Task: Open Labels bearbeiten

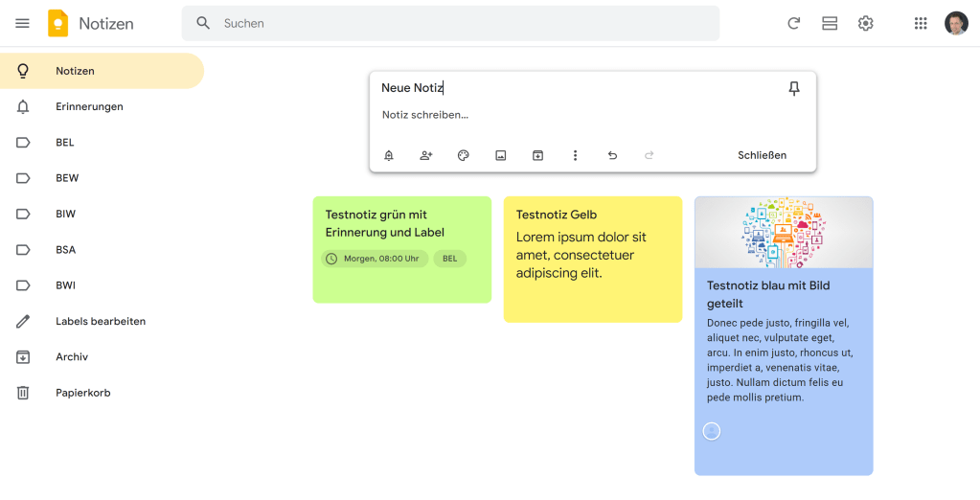Action: point(101,322)
